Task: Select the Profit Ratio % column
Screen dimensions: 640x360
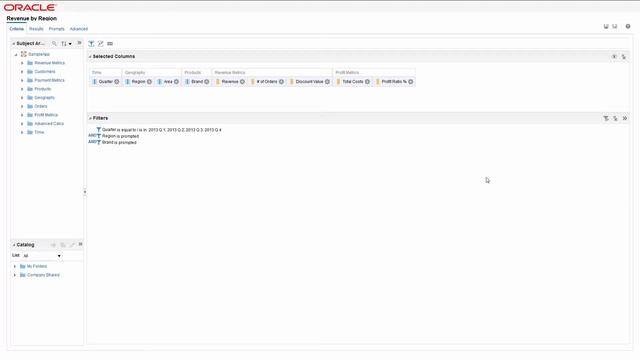Action: tap(394, 82)
